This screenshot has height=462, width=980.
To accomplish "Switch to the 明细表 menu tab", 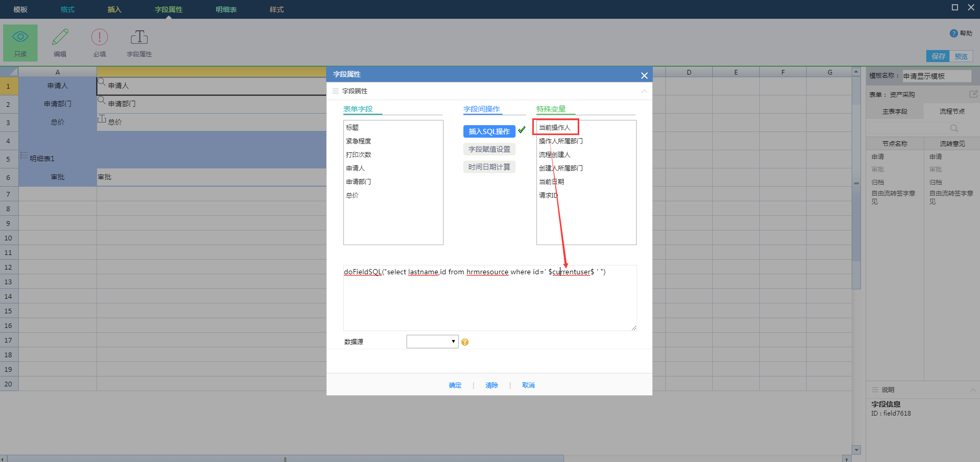I will (226, 9).
